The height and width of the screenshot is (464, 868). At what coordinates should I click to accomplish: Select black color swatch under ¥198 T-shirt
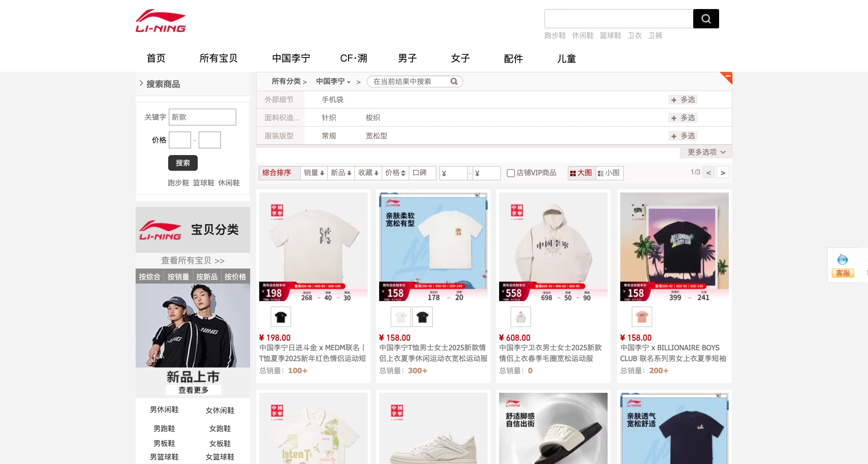click(x=280, y=317)
